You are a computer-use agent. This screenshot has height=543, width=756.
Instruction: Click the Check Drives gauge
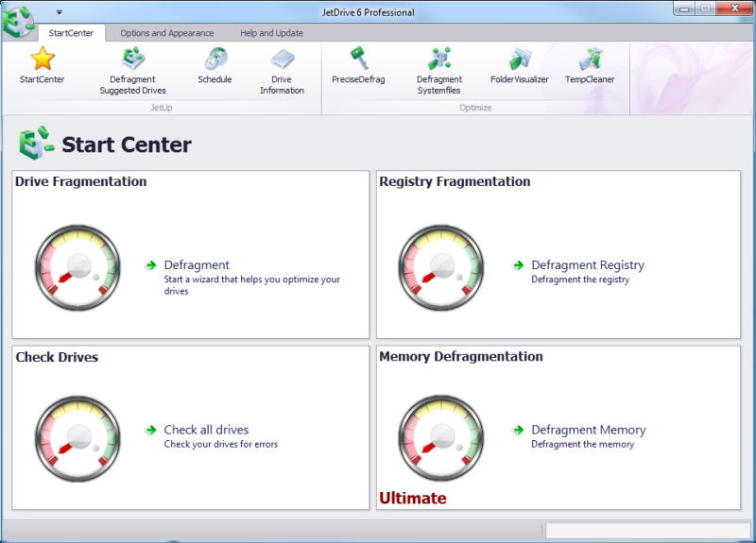tap(78, 438)
